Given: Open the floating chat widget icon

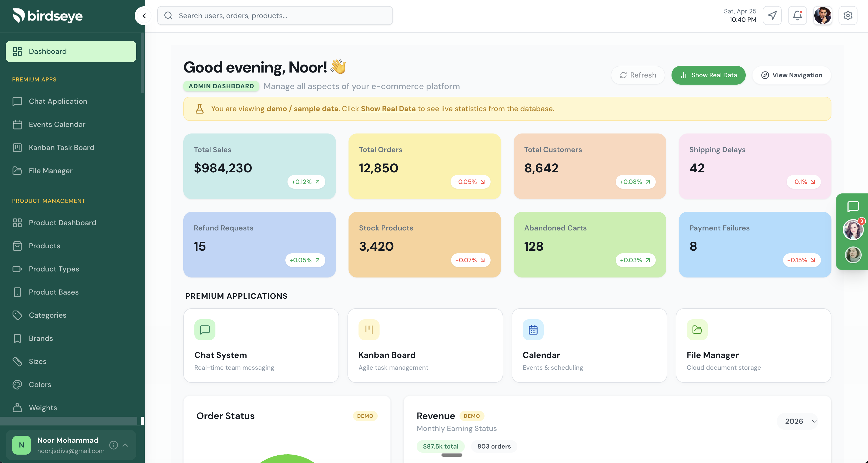Looking at the screenshot, I should [853, 207].
